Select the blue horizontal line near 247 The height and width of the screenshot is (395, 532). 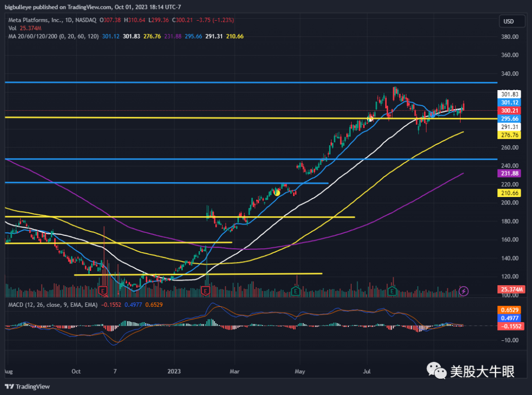[251, 159]
